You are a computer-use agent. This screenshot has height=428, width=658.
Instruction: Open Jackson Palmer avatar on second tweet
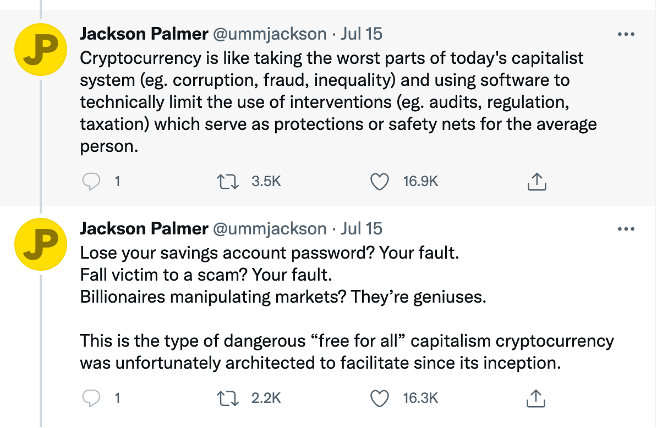click(x=41, y=244)
